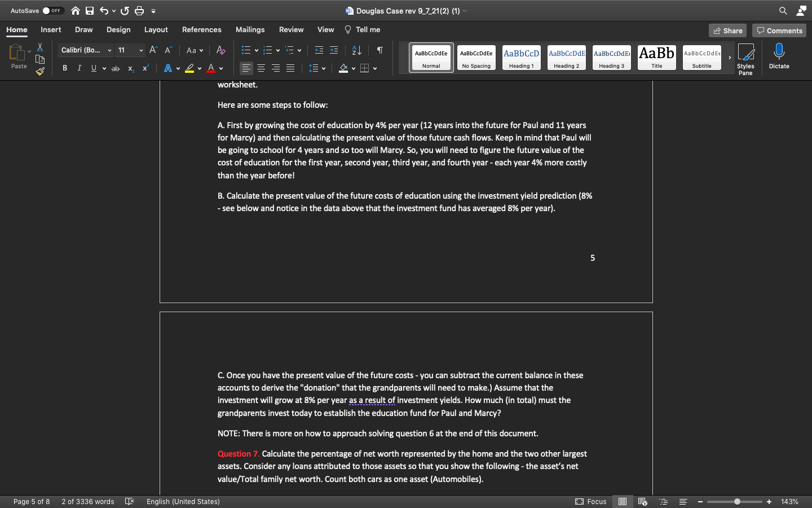Print the document using the printer icon

click(139, 11)
